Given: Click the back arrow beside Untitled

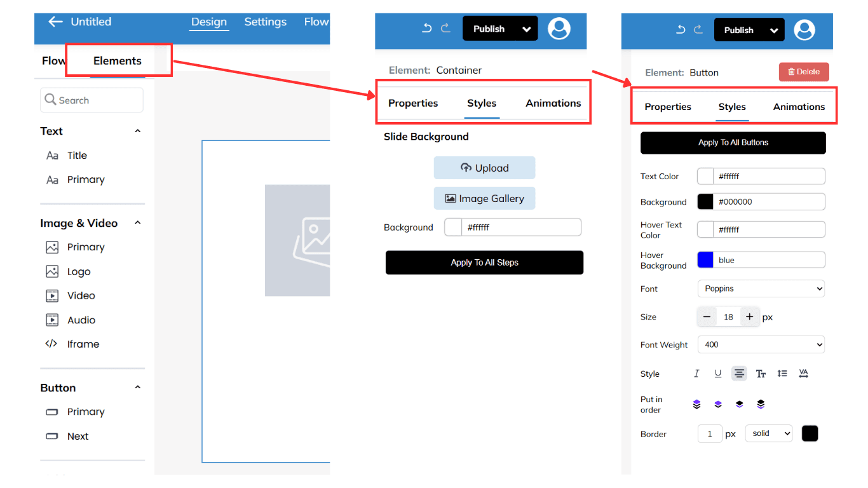Looking at the screenshot, I should pyautogui.click(x=56, y=22).
